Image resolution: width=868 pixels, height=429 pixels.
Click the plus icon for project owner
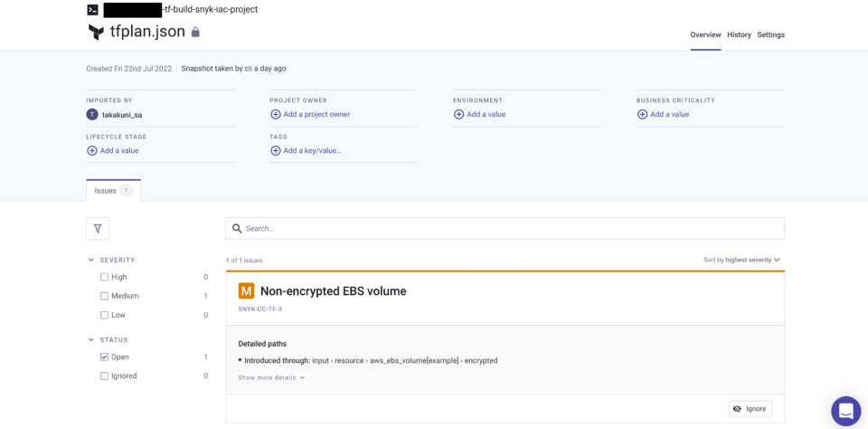pos(275,114)
